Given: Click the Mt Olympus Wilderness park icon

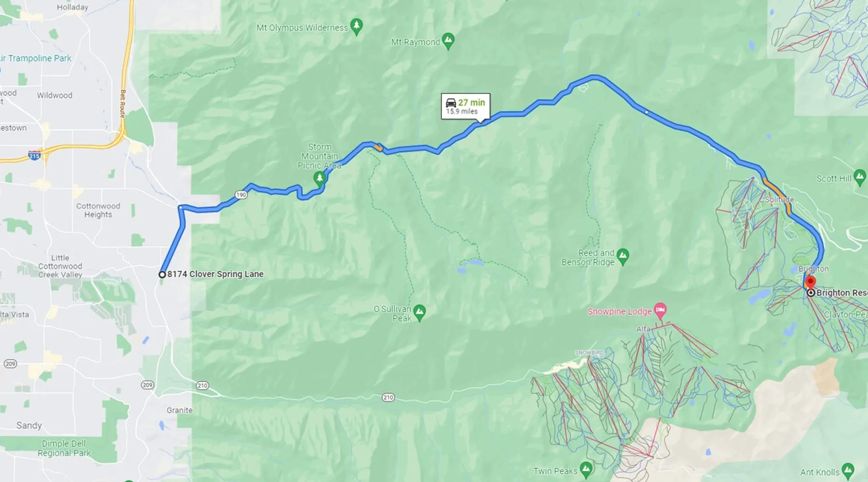Looking at the screenshot, I should pyautogui.click(x=356, y=27).
